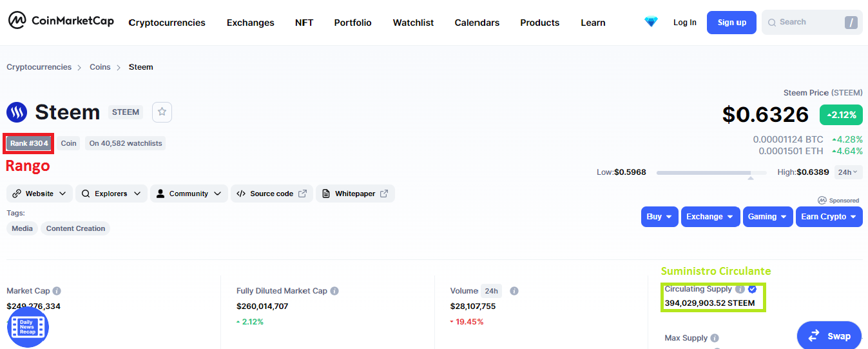Screen dimensions: 868x349
Task: Click the 394,029,903.52 STEEM supply value
Action: pyautogui.click(x=709, y=303)
